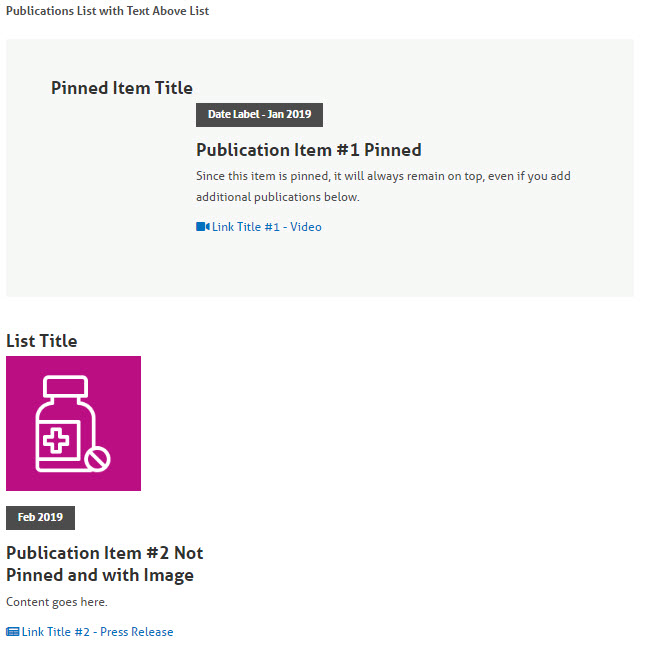Click the crossed-out pill symbol on the bottle image
The width and height of the screenshot is (646, 645).
[98, 458]
